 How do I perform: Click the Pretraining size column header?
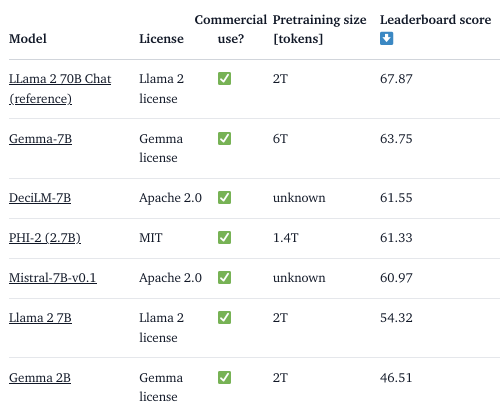319,29
